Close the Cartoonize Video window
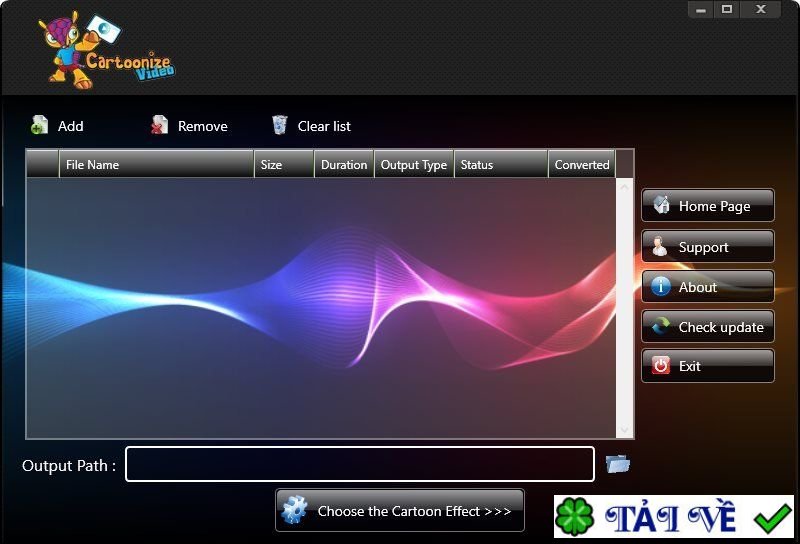Image resolution: width=800 pixels, height=544 pixels. click(761, 9)
